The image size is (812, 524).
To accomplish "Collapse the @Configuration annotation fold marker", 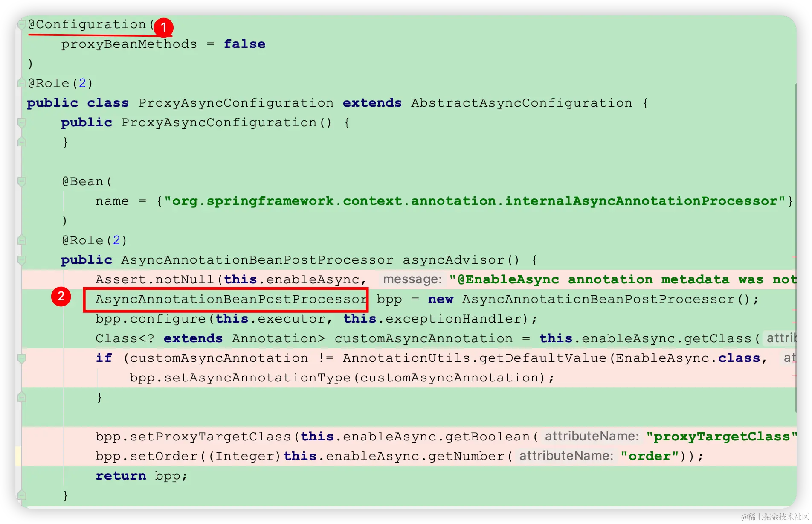I will tap(21, 24).
